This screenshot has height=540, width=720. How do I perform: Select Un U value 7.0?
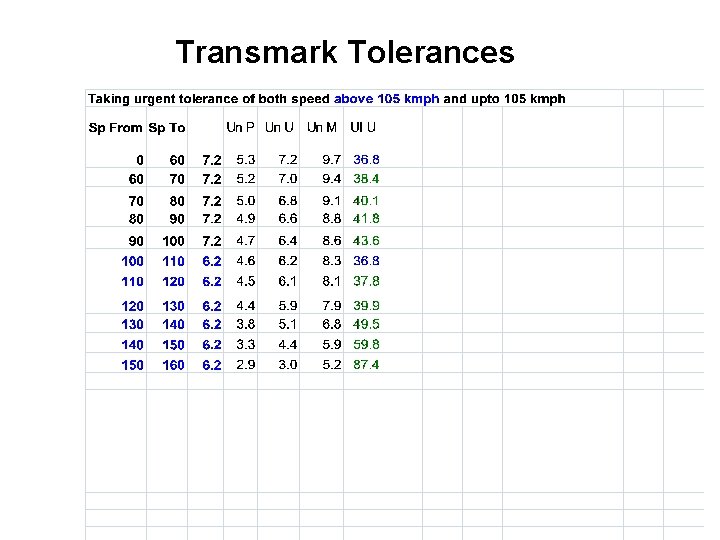pos(288,179)
